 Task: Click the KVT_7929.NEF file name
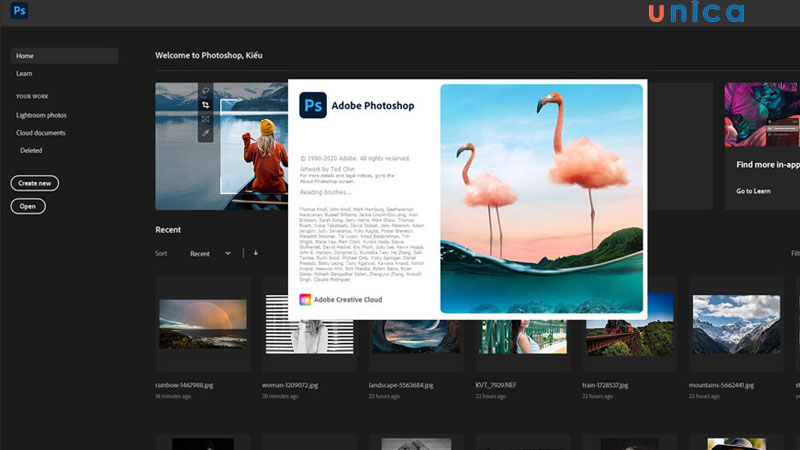pyautogui.click(x=496, y=385)
